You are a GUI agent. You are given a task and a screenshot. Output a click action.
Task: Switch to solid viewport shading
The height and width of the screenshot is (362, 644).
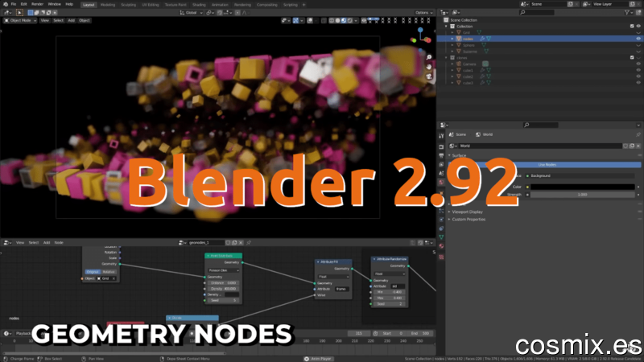(337, 21)
